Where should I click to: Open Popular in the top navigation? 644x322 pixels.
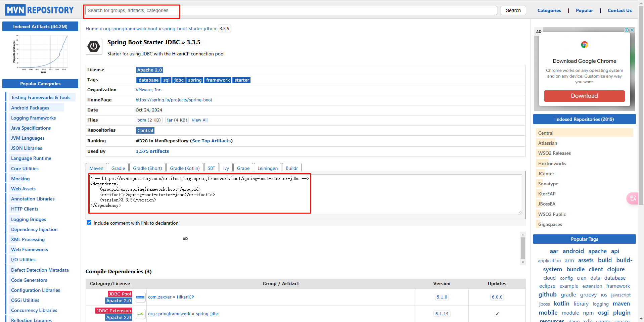pyautogui.click(x=585, y=10)
